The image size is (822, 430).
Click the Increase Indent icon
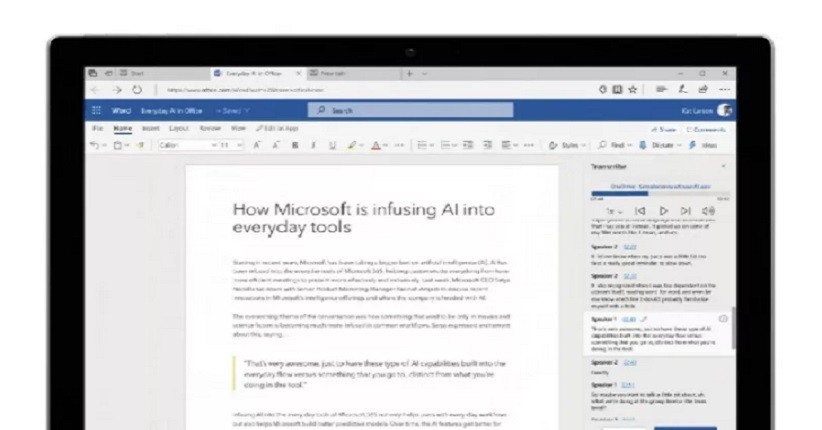tap(488, 145)
